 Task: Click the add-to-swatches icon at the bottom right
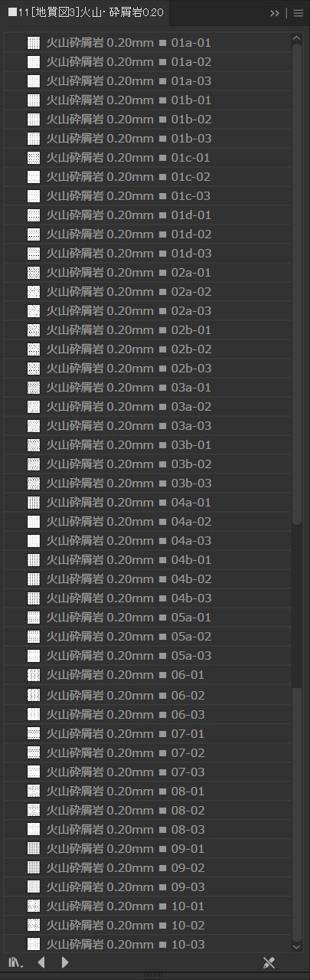point(268,962)
